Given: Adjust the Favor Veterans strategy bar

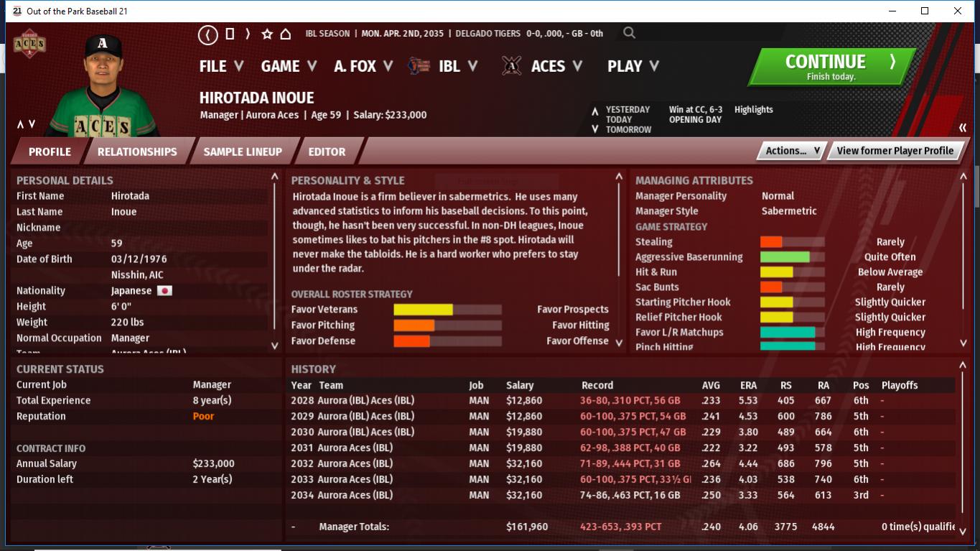Looking at the screenshot, I should [447, 310].
